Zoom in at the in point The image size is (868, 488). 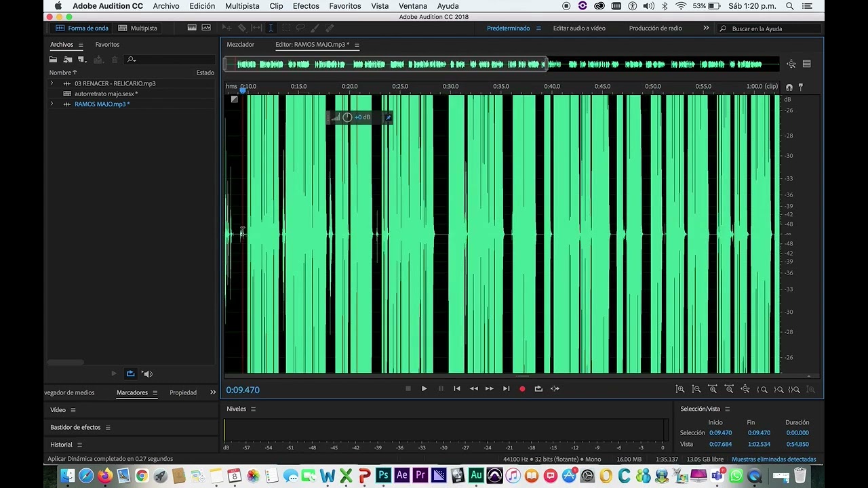[x=762, y=389]
